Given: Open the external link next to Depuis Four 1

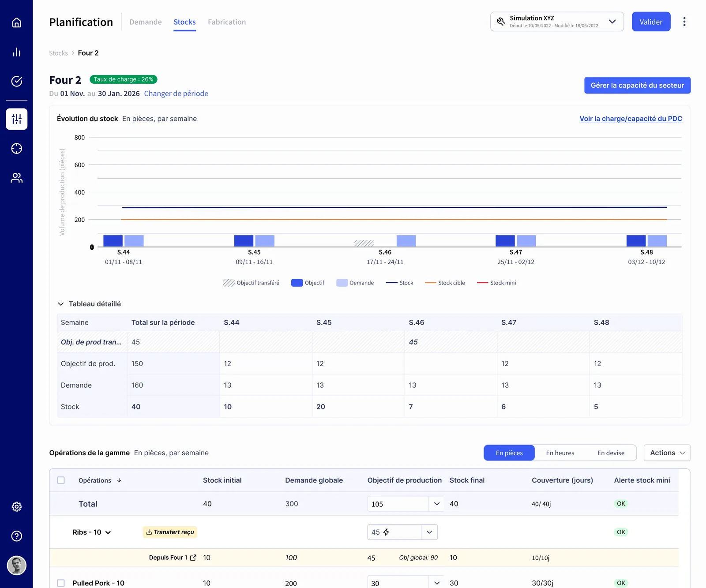Looking at the screenshot, I should click(x=193, y=558).
